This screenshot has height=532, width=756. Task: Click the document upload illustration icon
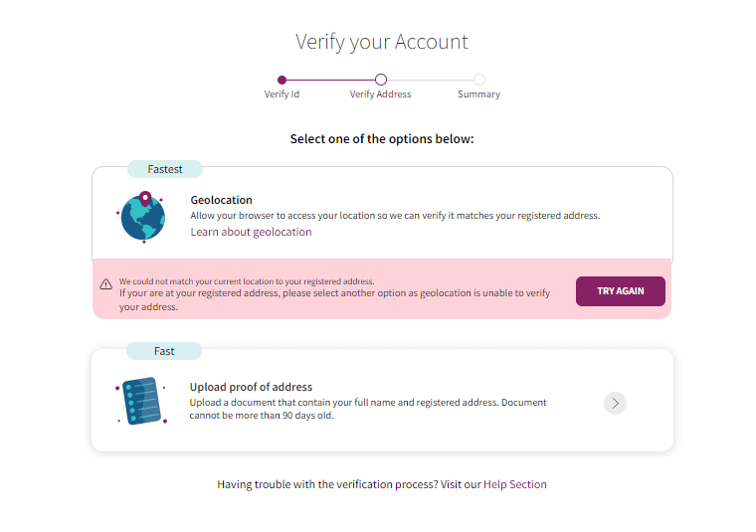click(x=141, y=400)
